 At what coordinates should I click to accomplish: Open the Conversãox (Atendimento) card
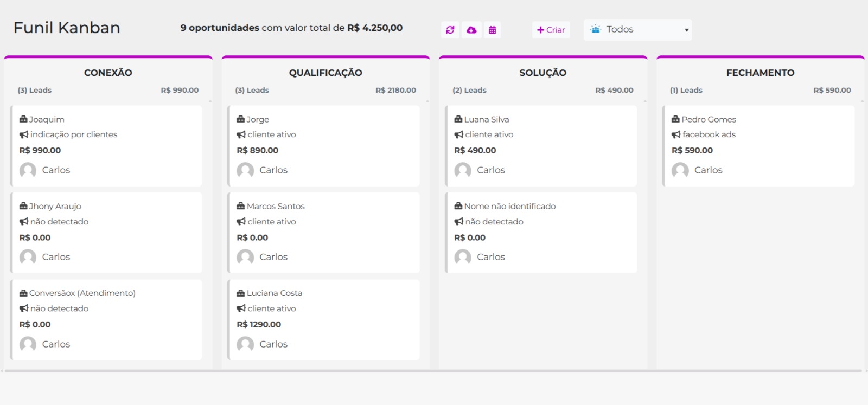tap(106, 319)
